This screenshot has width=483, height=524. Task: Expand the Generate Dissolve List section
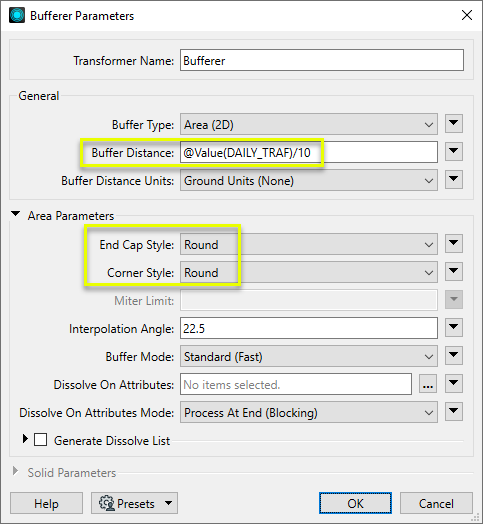pyautogui.click(x=25, y=439)
